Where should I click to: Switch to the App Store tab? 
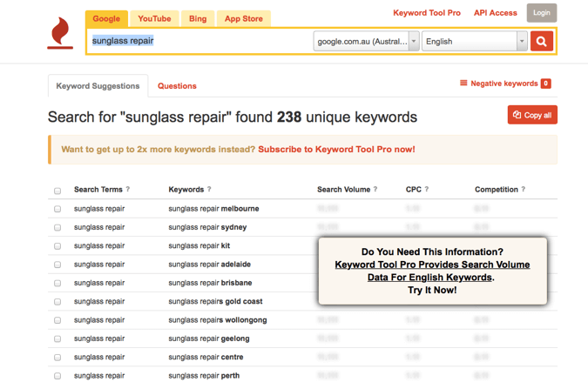[243, 19]
